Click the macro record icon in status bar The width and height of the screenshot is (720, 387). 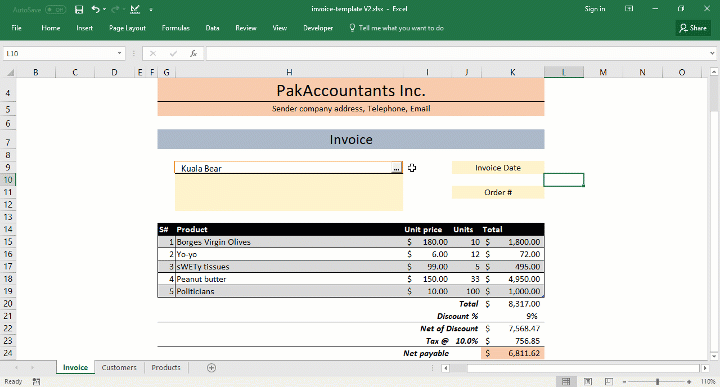[x=36, y=381]
